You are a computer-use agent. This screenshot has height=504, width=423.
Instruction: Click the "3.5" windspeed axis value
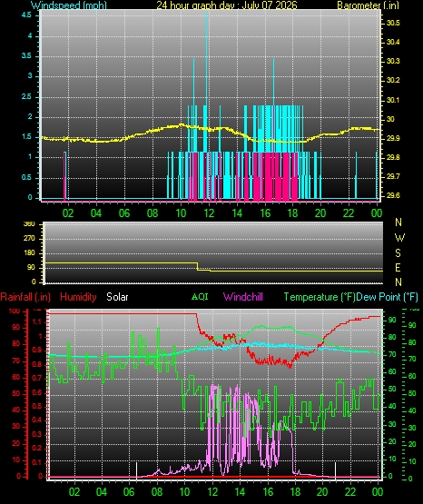pos(26,56)
